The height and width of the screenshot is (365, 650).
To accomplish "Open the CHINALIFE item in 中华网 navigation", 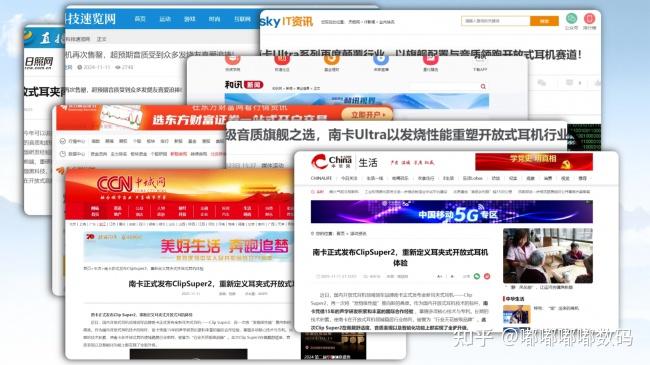I will coord(321,178).
